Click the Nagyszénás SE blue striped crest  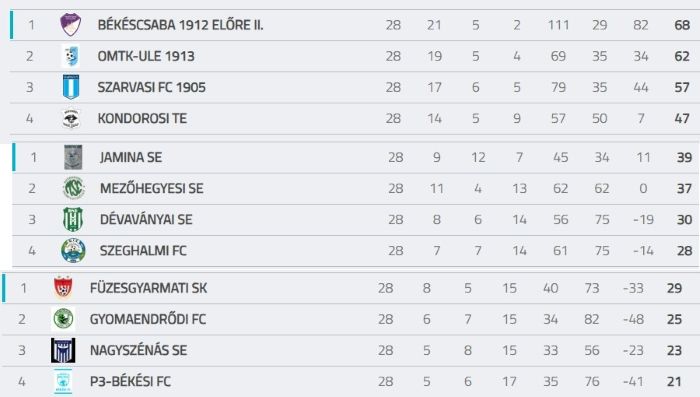click(63, 350)
